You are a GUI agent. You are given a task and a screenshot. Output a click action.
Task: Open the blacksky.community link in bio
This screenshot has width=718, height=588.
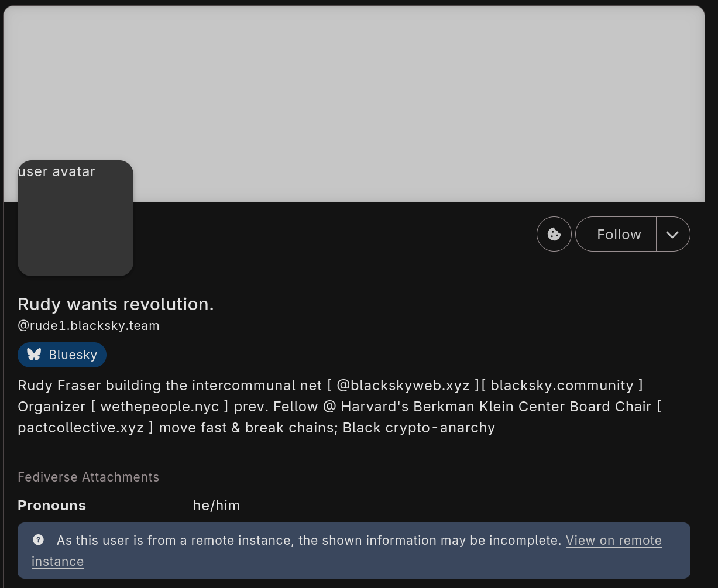coord(562,386)
